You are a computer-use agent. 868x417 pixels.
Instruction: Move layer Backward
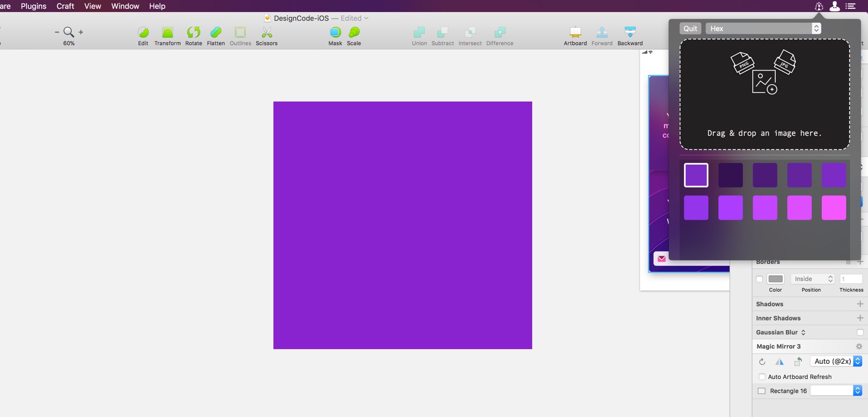tap(630, 33)
